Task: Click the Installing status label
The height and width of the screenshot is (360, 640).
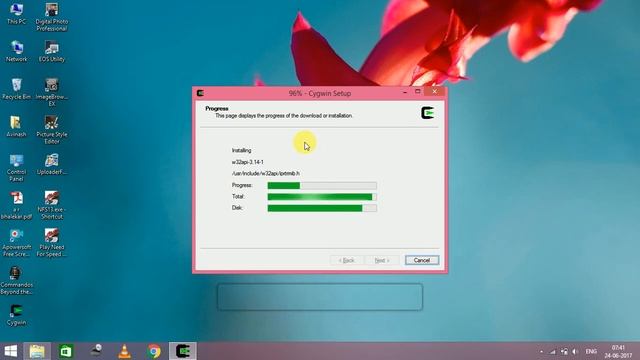Action: pos(242,150)
